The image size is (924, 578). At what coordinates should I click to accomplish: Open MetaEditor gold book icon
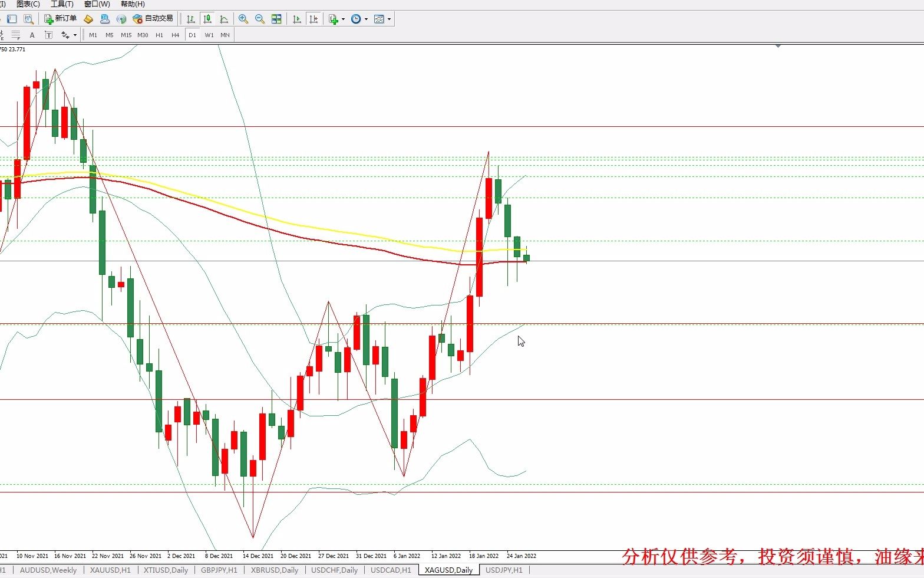[x=88, y=19]
